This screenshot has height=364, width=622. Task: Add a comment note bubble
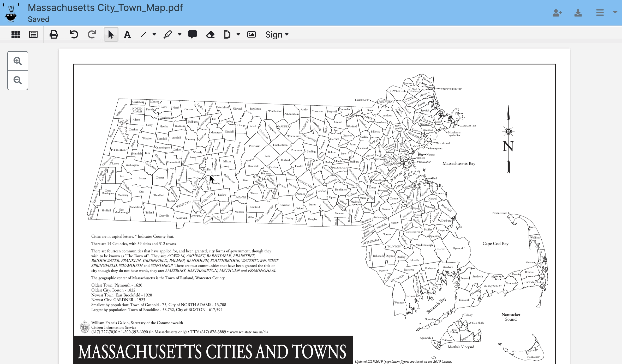coord(193,34)
